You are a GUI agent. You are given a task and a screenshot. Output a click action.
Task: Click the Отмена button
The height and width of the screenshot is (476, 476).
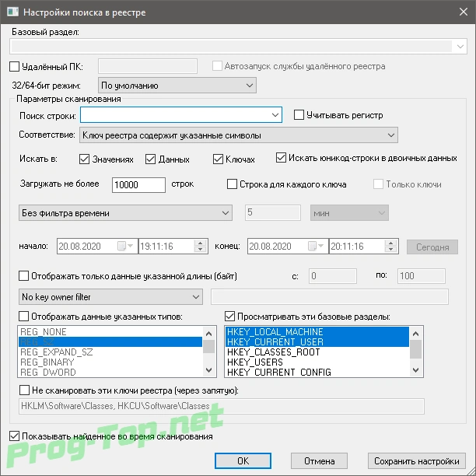tap(320, 460)
